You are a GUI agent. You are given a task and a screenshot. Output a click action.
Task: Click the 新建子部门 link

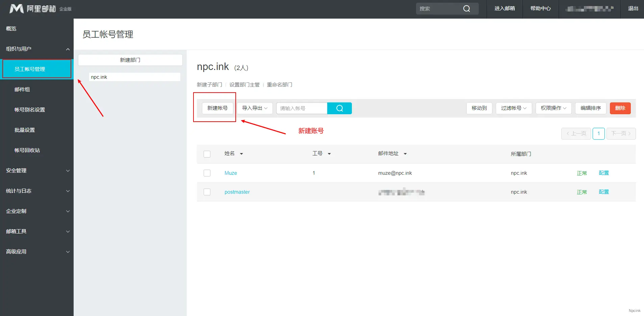tap(209, 85)
